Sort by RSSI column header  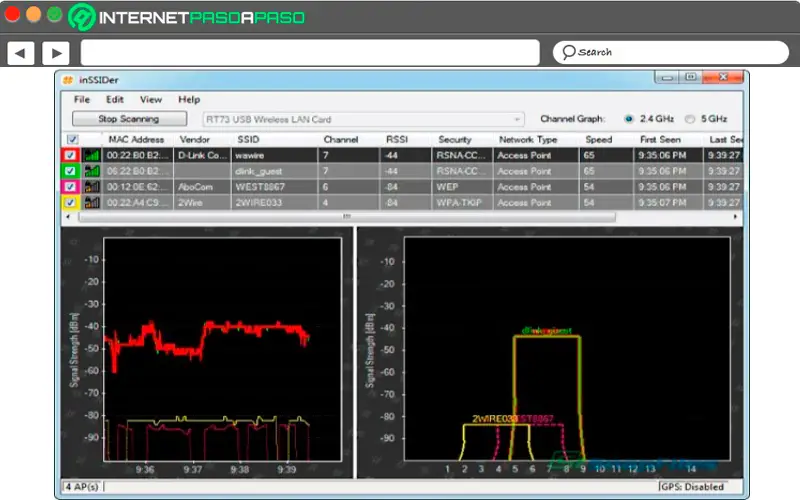click(397, 140)
